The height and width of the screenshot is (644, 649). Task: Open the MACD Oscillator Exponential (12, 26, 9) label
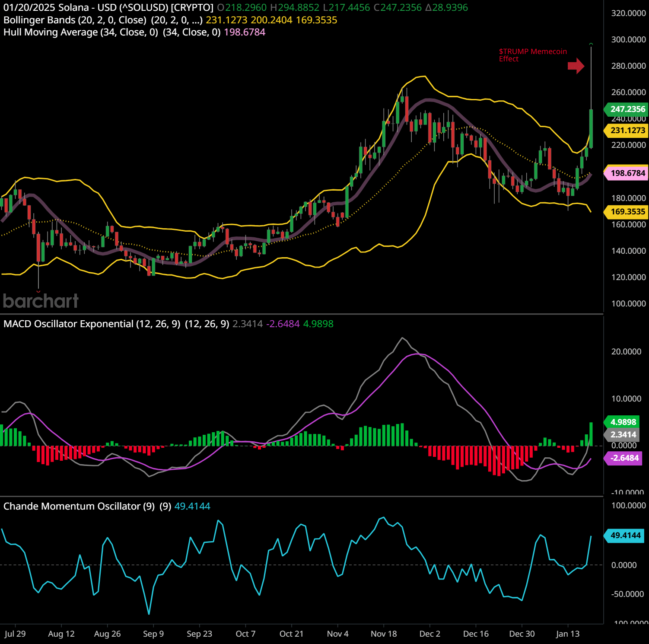click(x=92, y=324)
